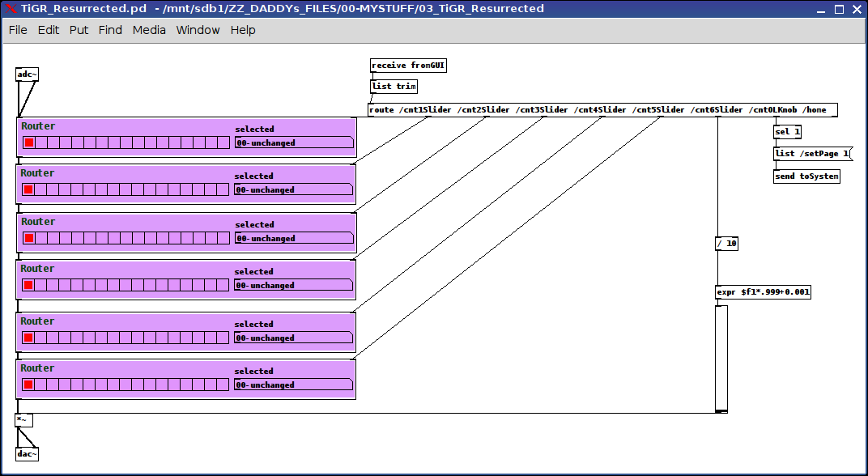868x476 pixels.
Task: Select first radio cell in fifth Router
Action: click(28, 338)
